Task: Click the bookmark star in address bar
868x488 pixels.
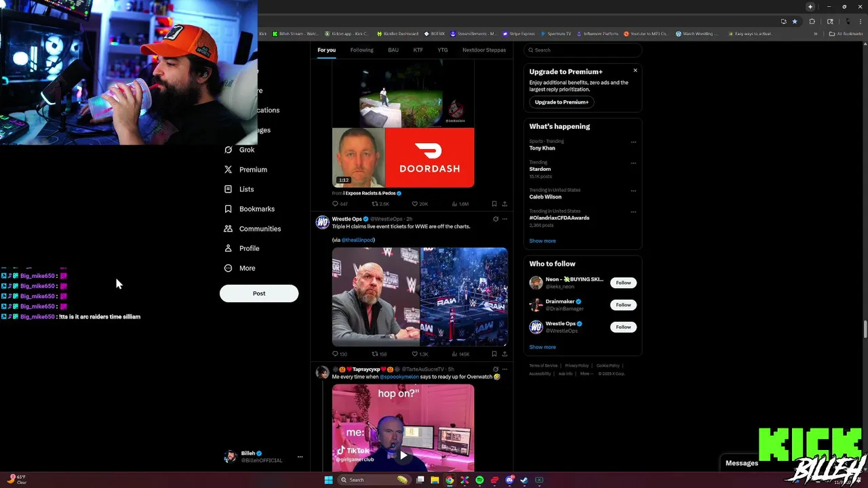Action: pos(795,21)
